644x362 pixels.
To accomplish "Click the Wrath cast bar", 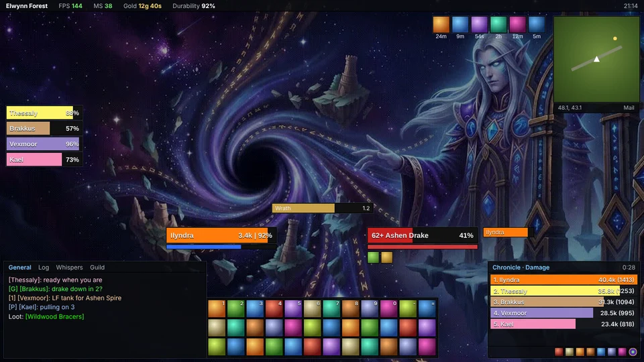I will [323, 208].
